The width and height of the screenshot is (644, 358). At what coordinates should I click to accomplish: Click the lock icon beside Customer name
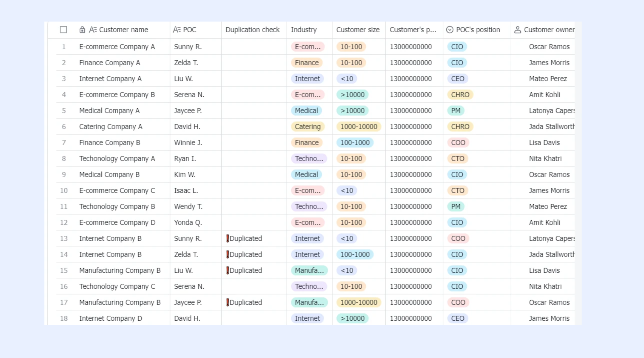coord(82,30)
